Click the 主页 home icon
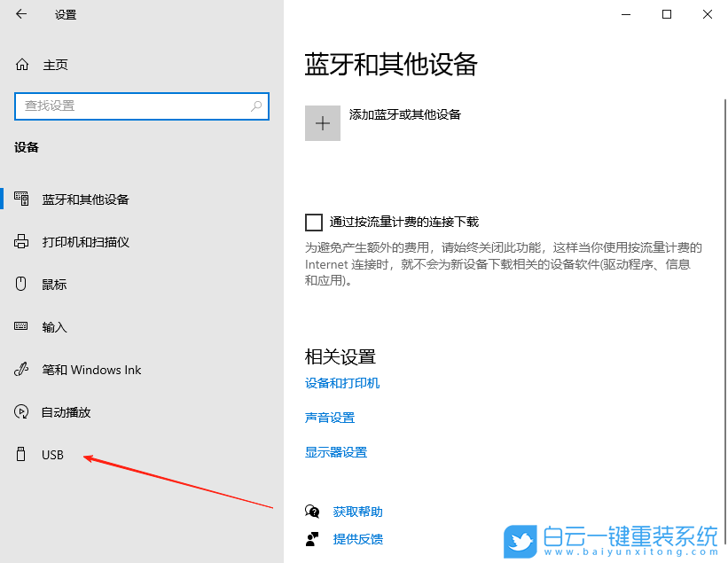728x563 pixels. 20,64
